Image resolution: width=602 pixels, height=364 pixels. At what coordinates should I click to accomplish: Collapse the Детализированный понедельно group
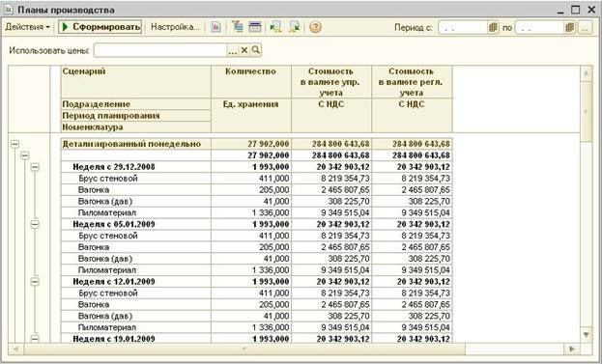(x=14, y=144)
